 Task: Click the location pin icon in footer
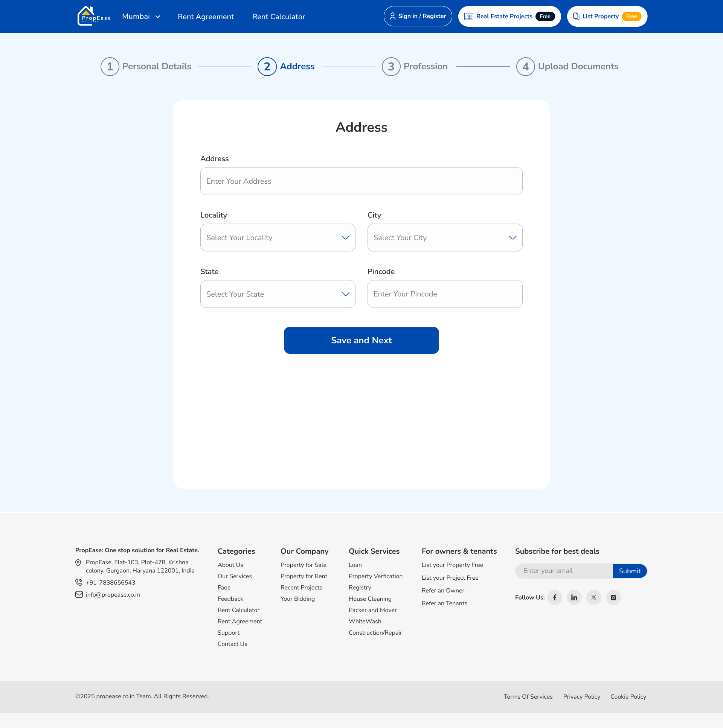(78, 563)
